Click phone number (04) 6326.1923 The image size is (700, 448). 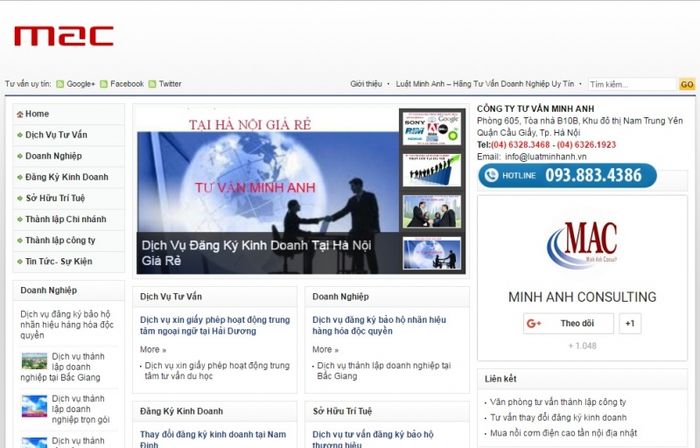[586, 145]
